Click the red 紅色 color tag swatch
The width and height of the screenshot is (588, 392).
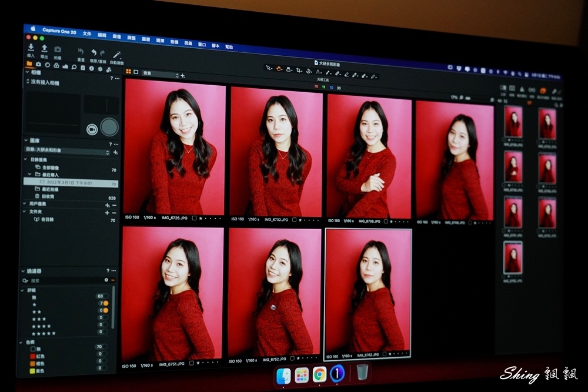[x=33, y=356]
